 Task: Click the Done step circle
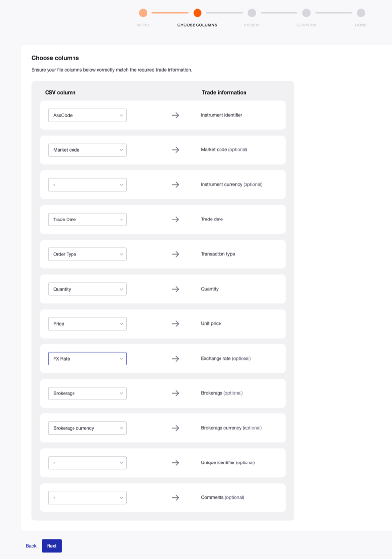[361, 13]
